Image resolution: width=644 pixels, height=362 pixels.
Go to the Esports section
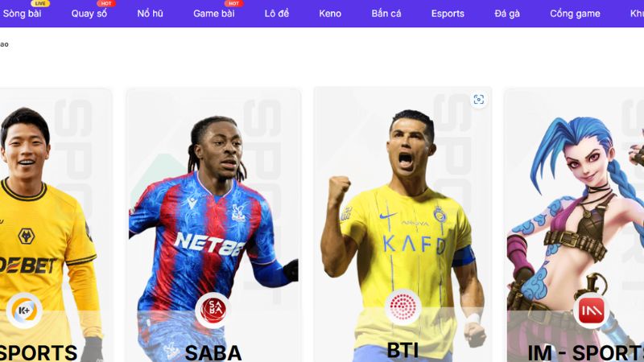pyautogui.click(x=448, y=14)
